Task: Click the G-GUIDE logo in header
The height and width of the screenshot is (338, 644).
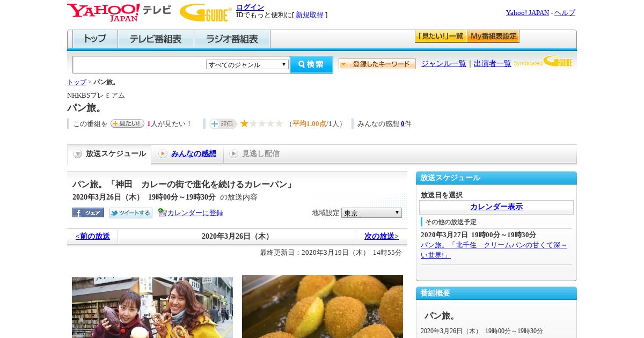Action: click(x=206, y=12)
